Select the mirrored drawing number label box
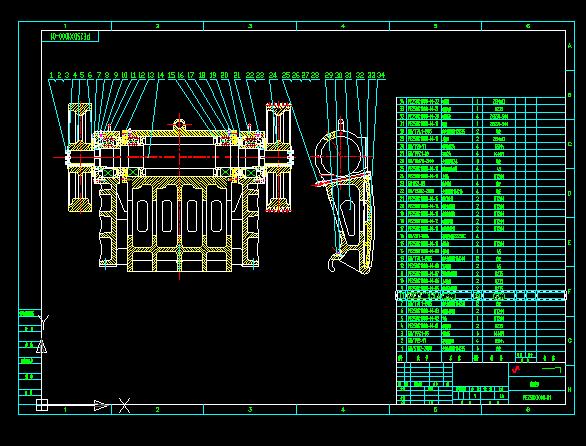This screenshot has width=586, height=446. [x=70, y=37]
